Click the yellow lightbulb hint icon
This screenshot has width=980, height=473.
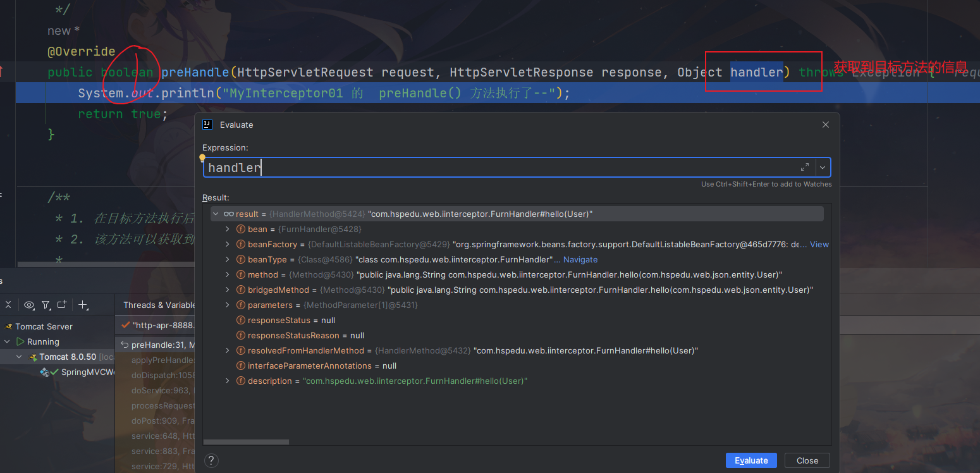(x=202, y=157)
